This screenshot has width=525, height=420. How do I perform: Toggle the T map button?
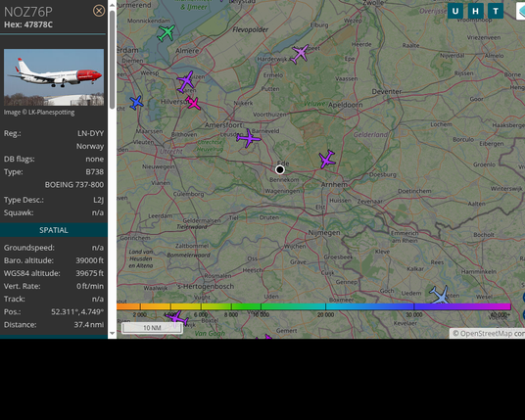coord(496,11)
